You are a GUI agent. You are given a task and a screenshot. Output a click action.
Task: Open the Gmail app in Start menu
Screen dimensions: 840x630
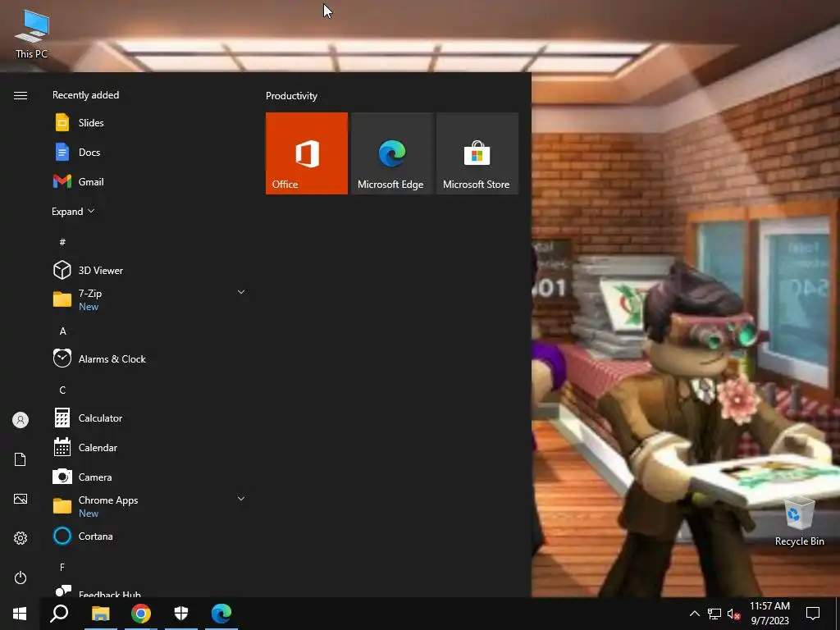150,181
